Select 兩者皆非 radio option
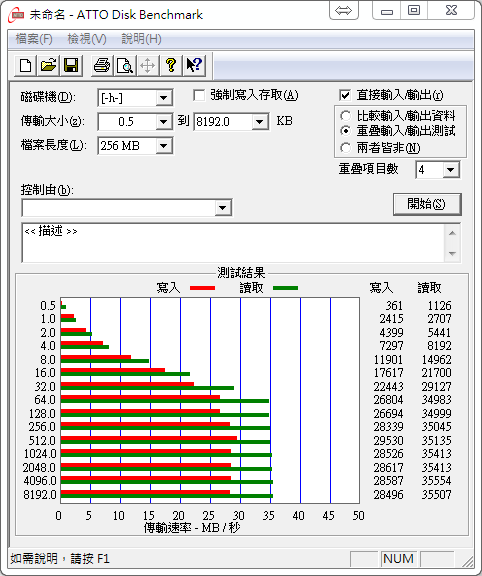The width and height of the screenshot is (482, 576). 345,148
